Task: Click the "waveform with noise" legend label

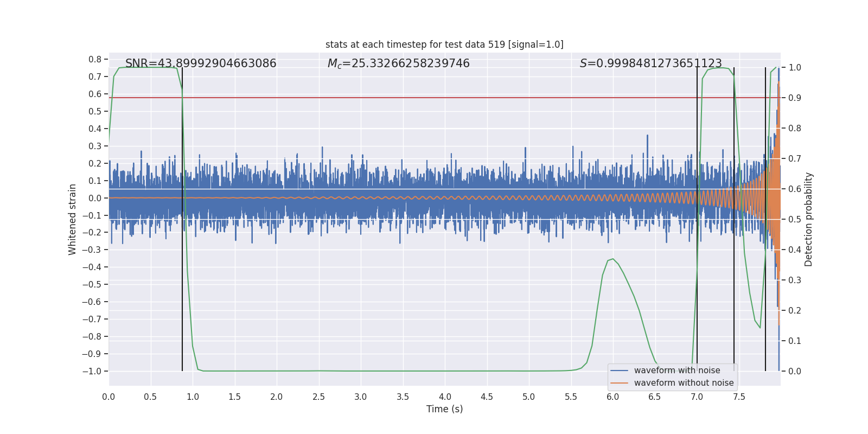Action: 676,371
